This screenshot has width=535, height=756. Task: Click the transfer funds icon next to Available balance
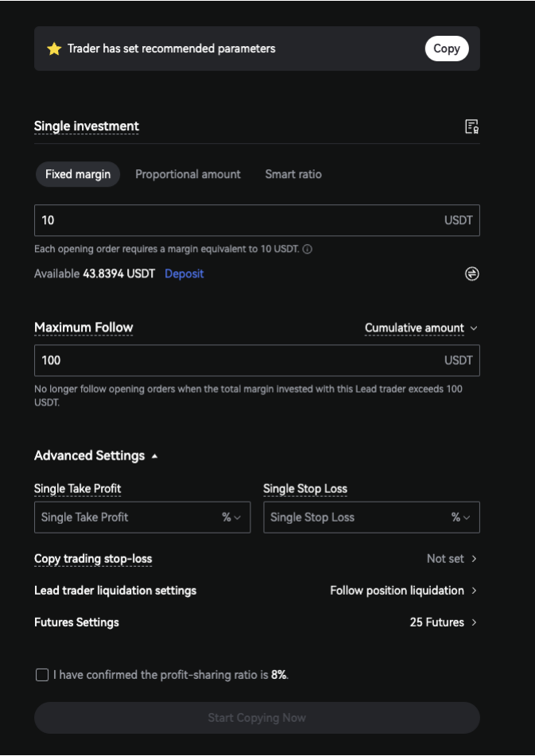click(x=471, y=273)
